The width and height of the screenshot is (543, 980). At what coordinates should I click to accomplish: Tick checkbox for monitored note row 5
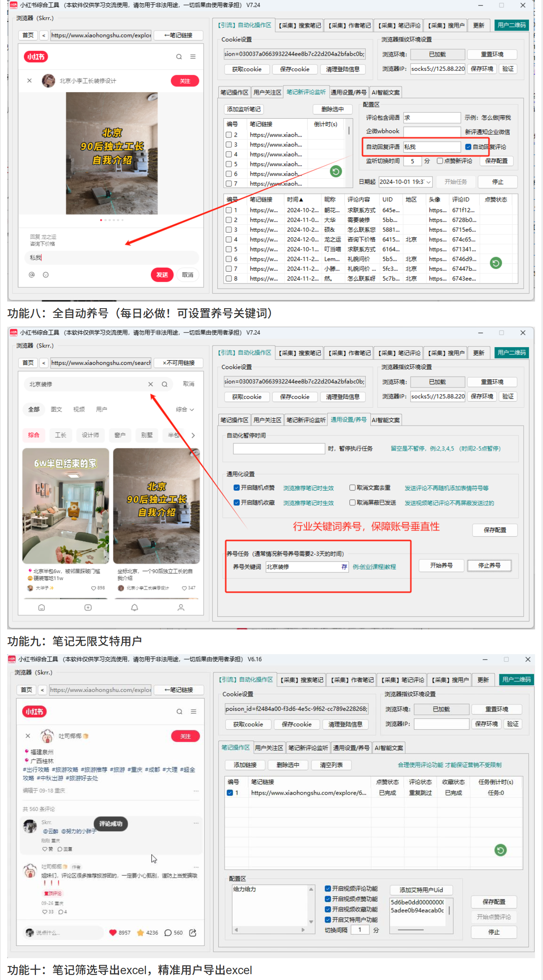click(229, 164)
